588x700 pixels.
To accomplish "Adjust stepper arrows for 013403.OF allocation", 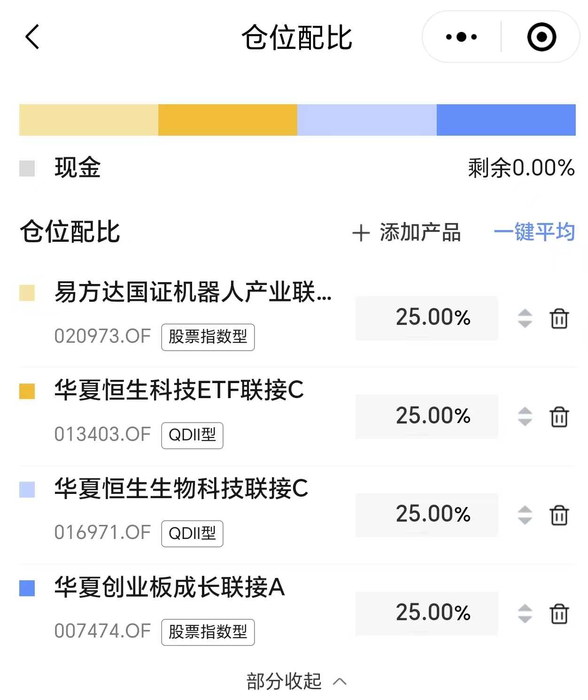I will [x=525, y=416].
